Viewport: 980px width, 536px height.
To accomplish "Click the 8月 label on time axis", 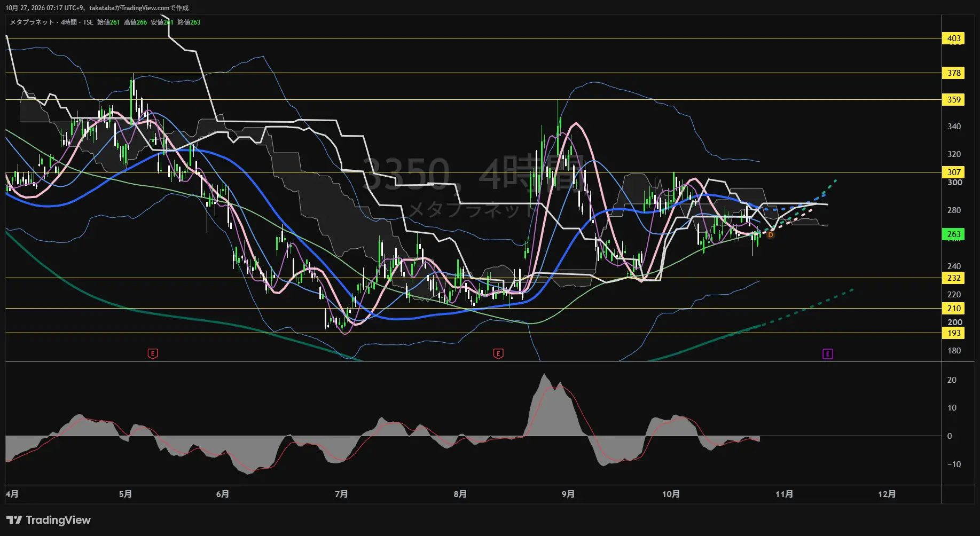I will pyautogui.click(x=460, y=494).
